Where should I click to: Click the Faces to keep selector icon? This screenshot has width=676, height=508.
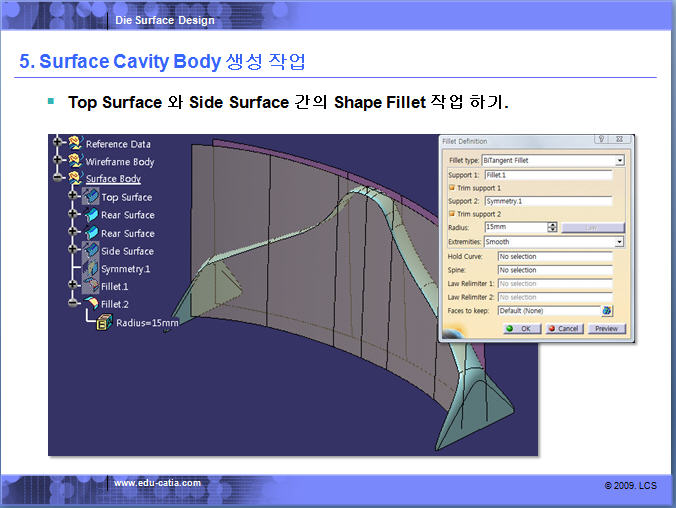pos(606,311)
